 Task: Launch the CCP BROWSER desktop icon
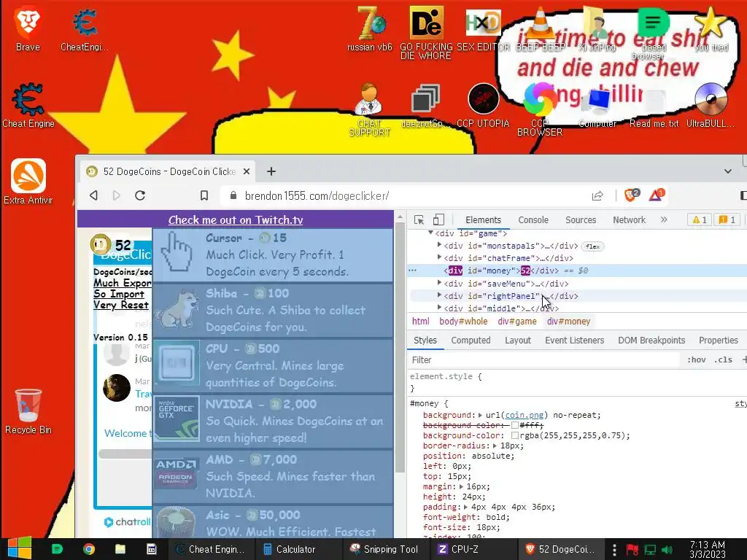point(540,109)
